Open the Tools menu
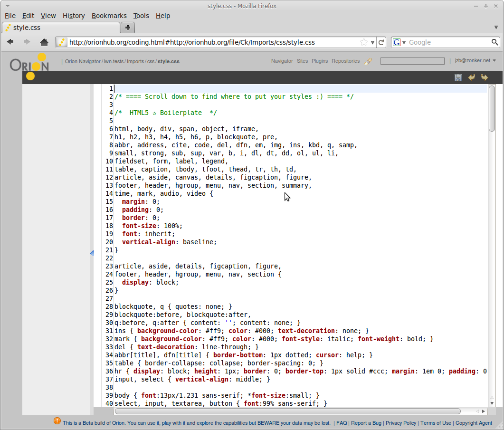The height and width of the screenshot is (430, 504). pyautogui.click(x=141, y=16)
